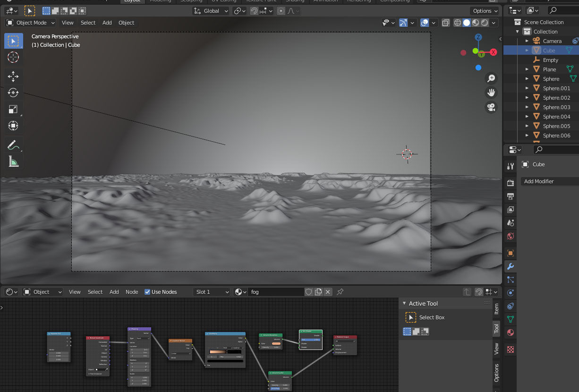
Task: Switch to the Item sidebar tab
Action: pyautogui.click(x=496, y=309)
